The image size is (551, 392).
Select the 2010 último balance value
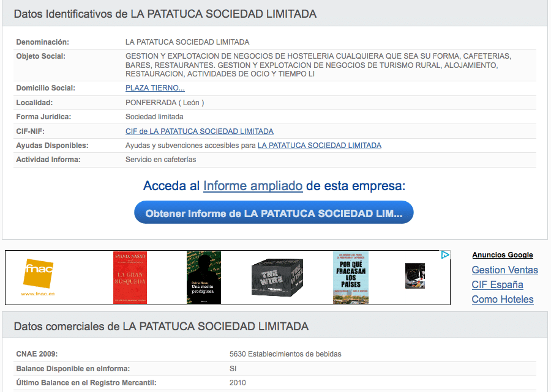(x=238, y=383)
